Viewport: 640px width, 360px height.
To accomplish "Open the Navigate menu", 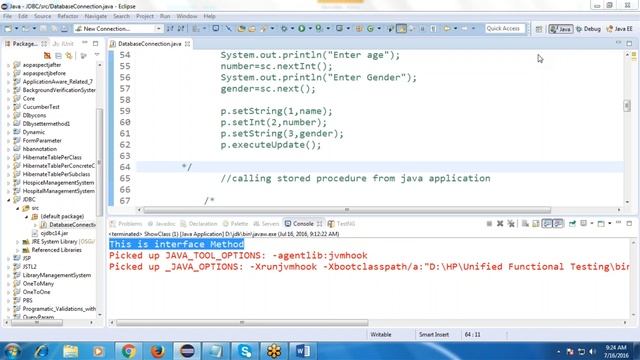I will click(96, 16).
